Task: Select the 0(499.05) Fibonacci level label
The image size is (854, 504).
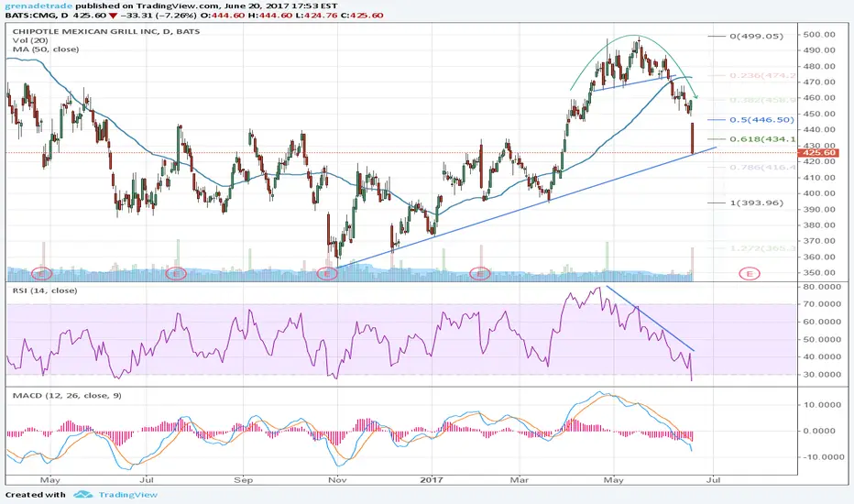Action: coord(757,36)
